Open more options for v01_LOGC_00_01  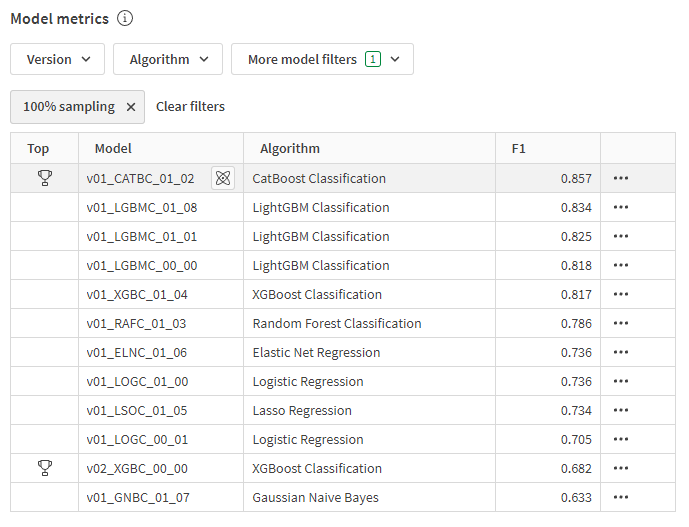pyautogui.click(x=620, y=439)
